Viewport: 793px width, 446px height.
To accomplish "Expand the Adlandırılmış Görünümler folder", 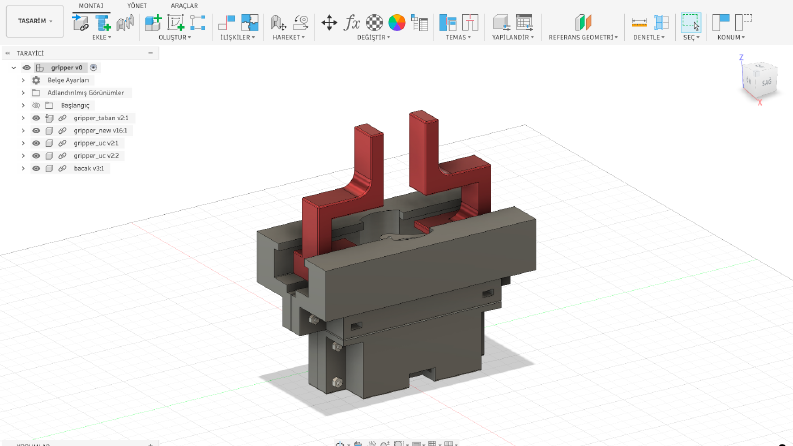I will pyautogui.click(x=23, y=93).
